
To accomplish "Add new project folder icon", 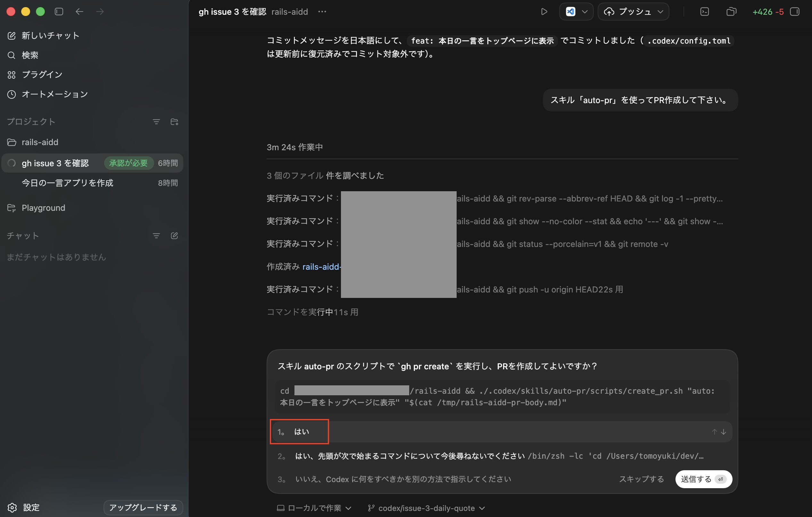I will pos(174,122).
